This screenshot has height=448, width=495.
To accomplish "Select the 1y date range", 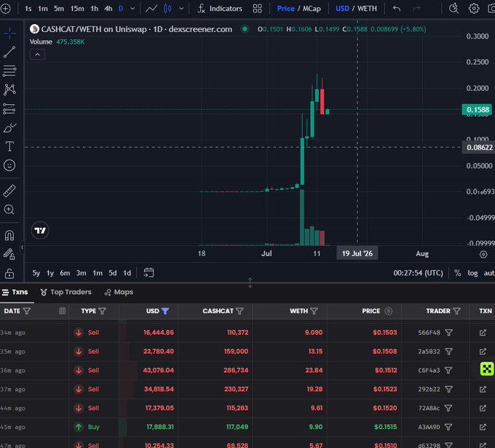I will point(50,273).
